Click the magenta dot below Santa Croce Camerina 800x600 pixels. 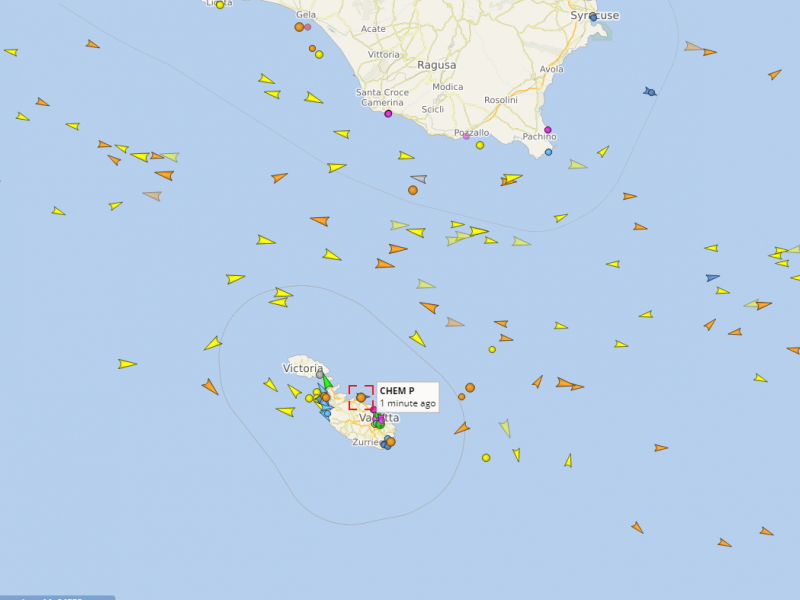click(388, 114)
